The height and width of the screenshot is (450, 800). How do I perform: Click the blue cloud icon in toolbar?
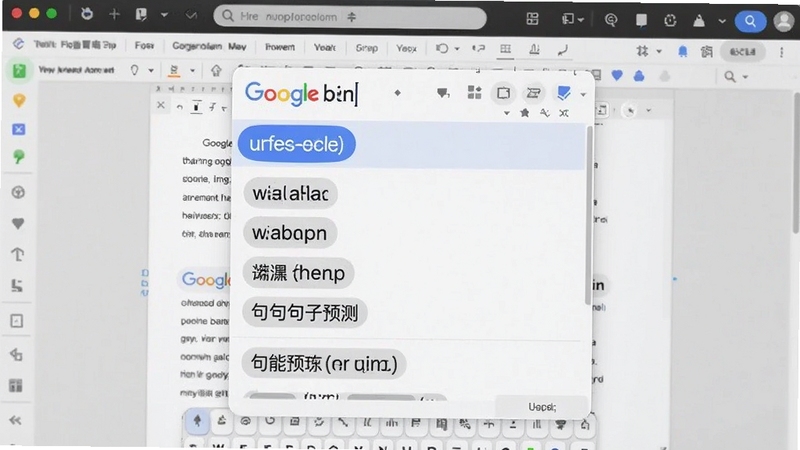639,77
